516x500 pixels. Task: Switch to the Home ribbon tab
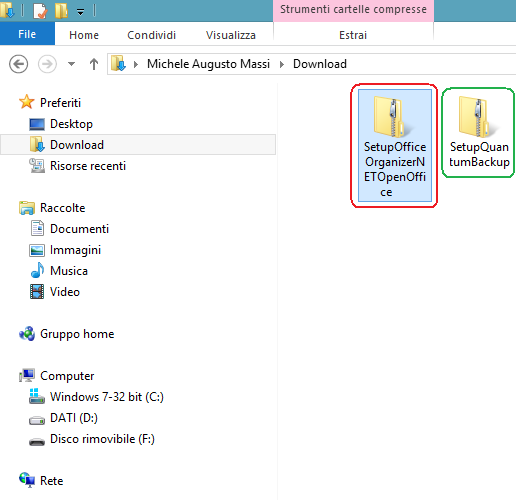click(84, 35)
